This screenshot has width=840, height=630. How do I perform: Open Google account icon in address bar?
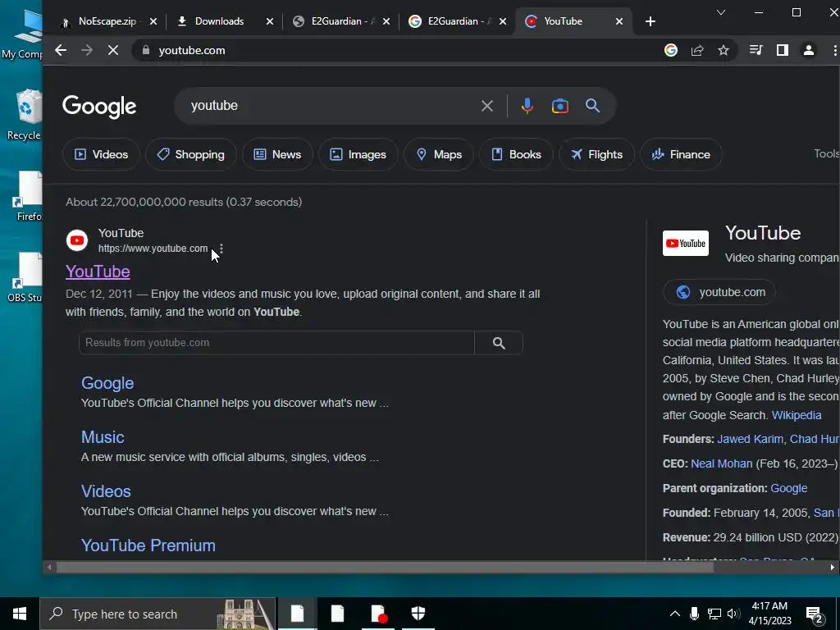[x=671, y=50]
